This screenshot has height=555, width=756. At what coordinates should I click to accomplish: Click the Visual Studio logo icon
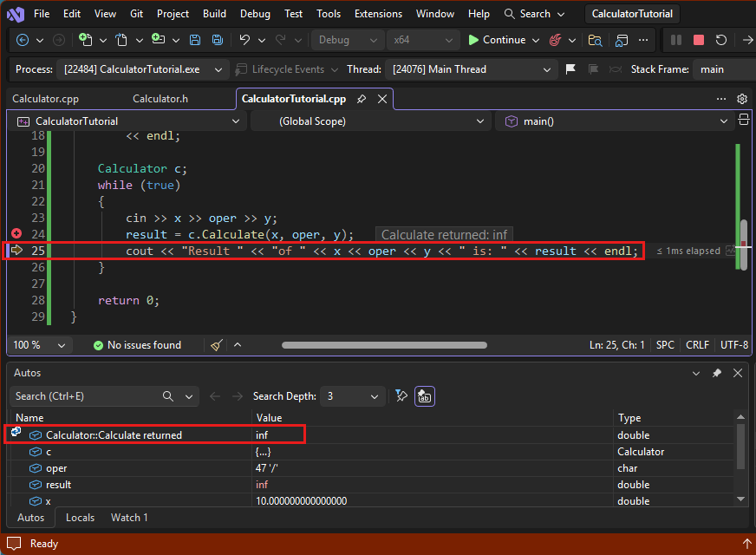16,14
